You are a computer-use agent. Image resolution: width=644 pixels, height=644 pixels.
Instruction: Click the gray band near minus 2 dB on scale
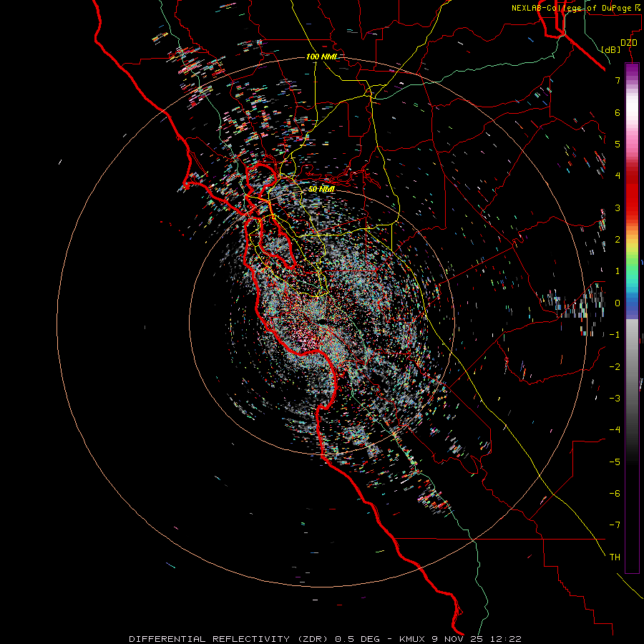click(632, 367)
